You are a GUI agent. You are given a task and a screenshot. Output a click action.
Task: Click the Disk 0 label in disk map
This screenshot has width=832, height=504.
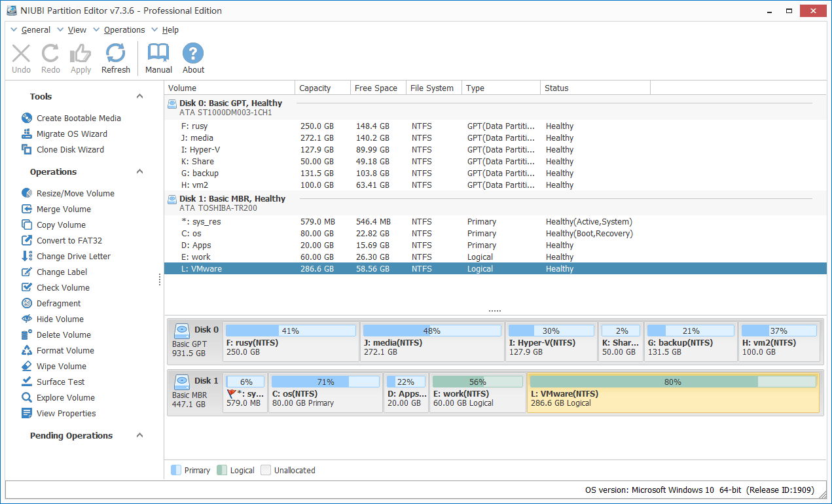coord(206,329)
